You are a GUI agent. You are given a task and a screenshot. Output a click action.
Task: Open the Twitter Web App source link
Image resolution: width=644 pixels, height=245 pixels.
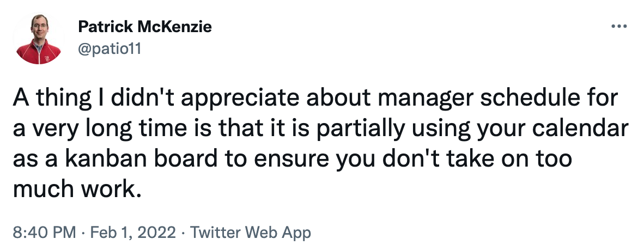[250, 232]
